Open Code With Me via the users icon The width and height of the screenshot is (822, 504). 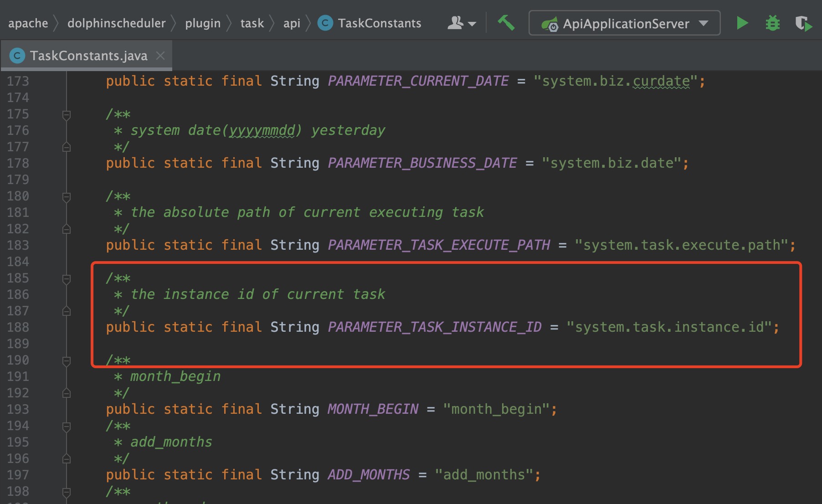tap(455, 23)
